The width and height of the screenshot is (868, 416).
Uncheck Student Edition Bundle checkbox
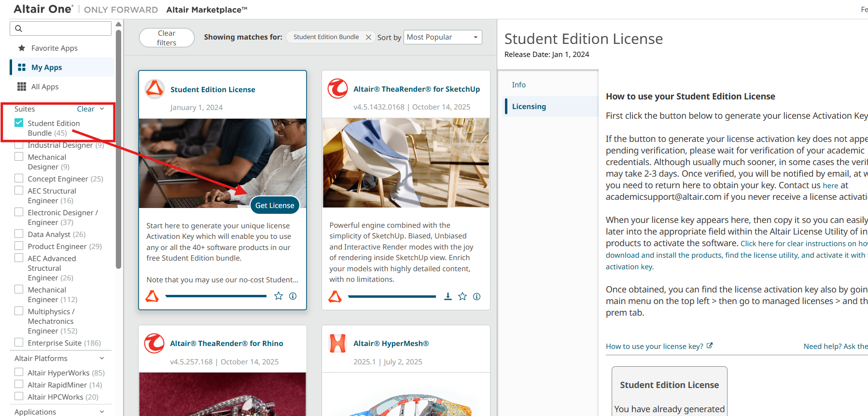coord(19,123)
